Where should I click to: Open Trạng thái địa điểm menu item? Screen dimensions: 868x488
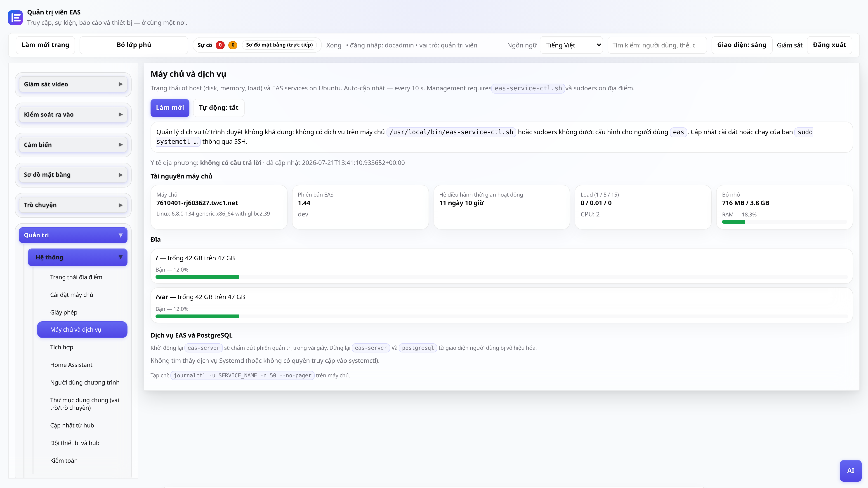(x=76, y=277)
